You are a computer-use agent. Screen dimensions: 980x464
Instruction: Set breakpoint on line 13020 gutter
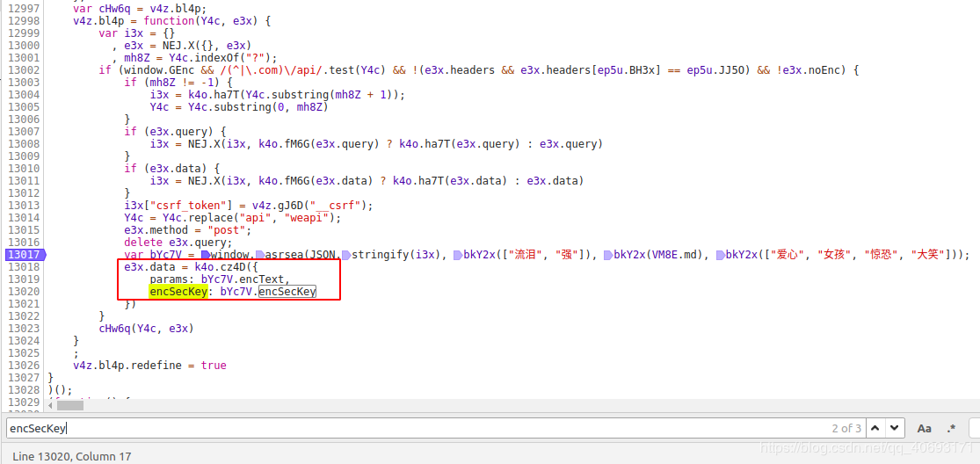coord(23,292)
